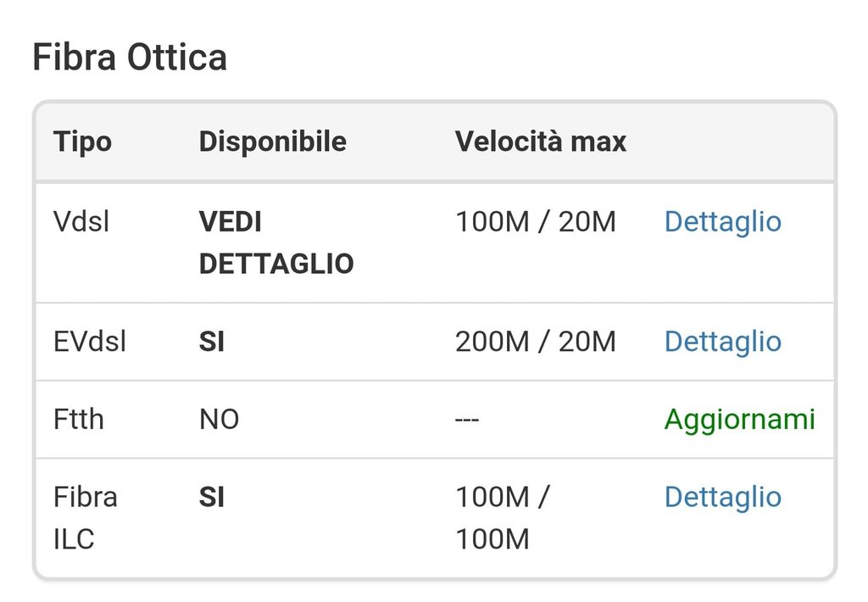This screenshot has height=602, width=868.
Task: Select the EVdsl type cell
Action: (x=90, y=342)
